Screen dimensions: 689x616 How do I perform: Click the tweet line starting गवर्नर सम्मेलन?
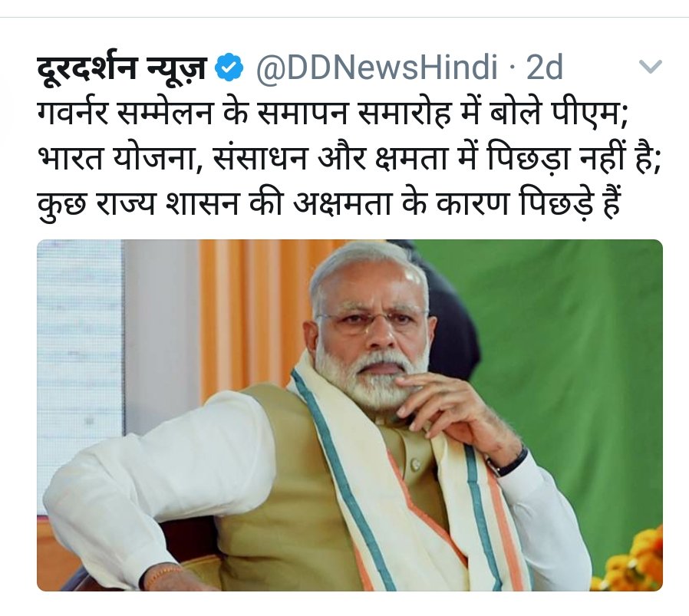tap(333, 114)
